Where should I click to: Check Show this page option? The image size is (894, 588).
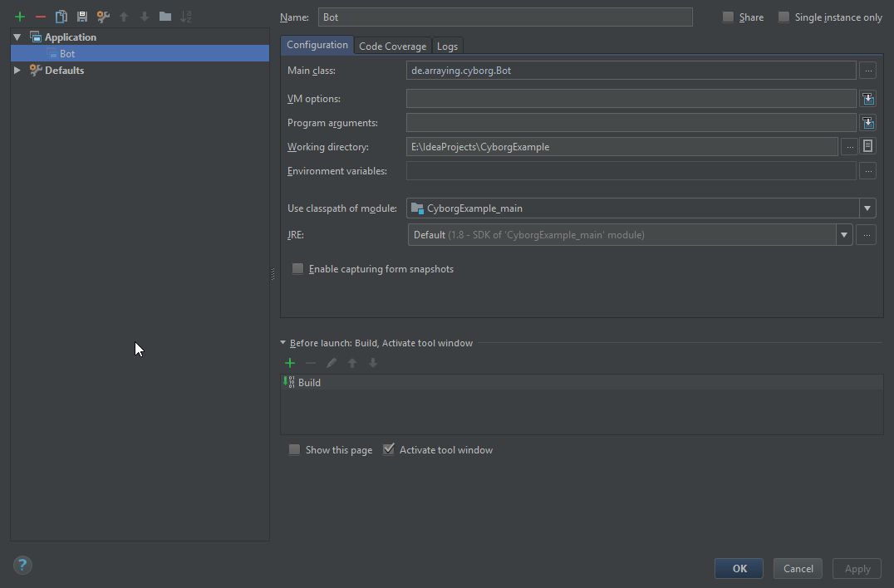[294, 449]
